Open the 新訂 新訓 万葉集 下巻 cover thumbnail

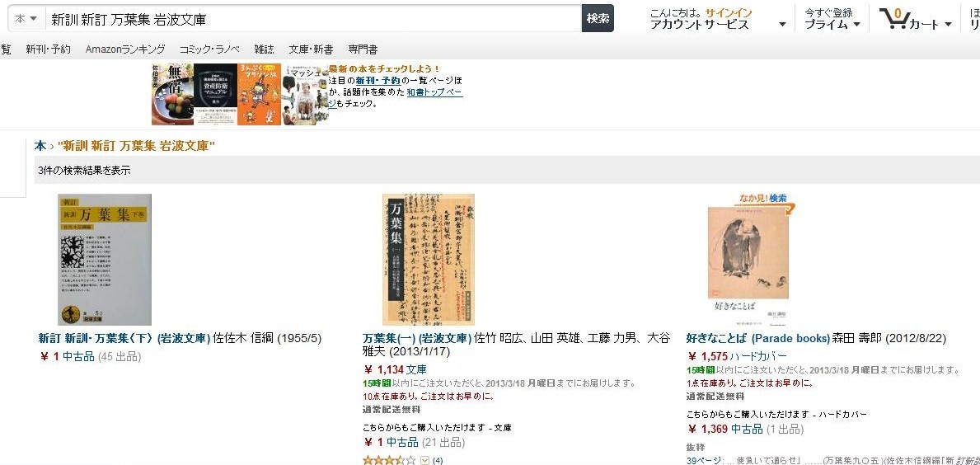(105, 260)
